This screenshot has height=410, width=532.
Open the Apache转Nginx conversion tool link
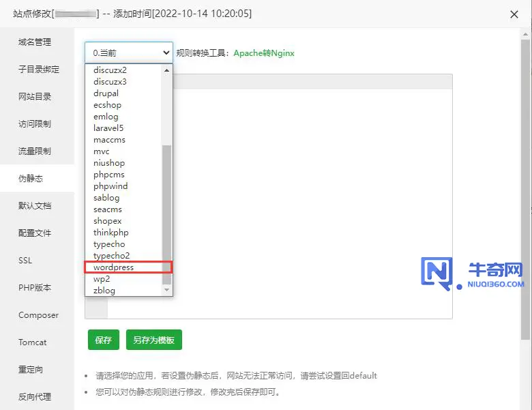point(264,53)
